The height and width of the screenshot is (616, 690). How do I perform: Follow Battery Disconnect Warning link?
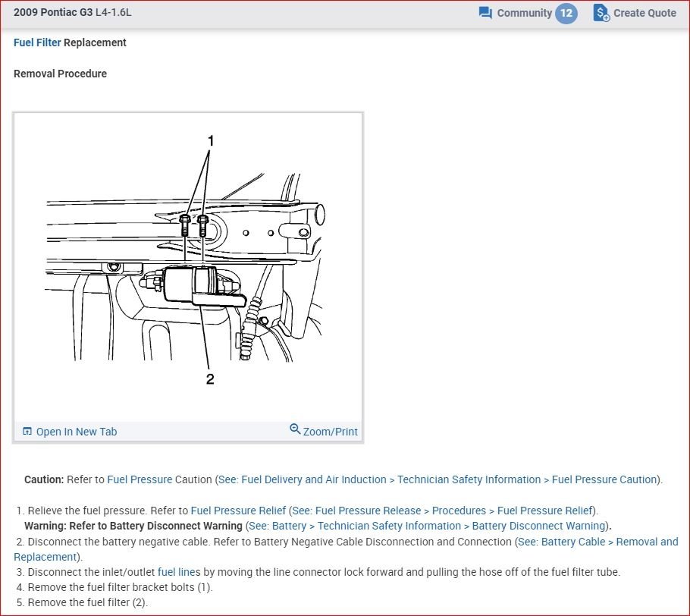[538, 526]
